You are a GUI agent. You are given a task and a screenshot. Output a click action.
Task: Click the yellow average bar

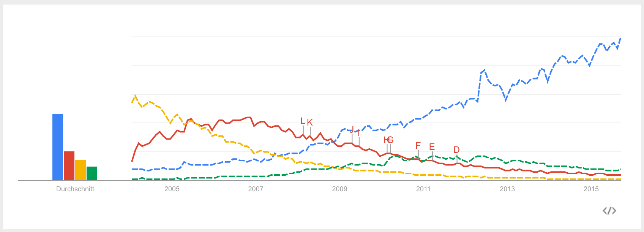[80, 170]
